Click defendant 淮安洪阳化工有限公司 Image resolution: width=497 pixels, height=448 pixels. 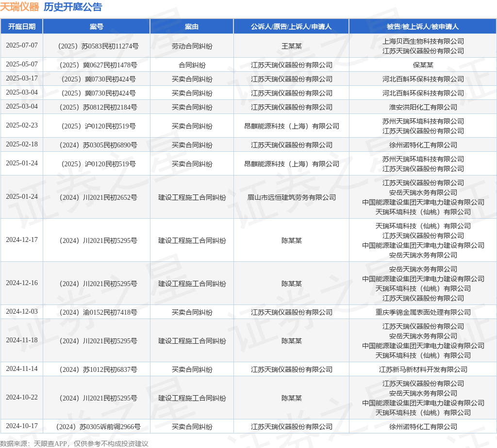click(x=423, y=107)
